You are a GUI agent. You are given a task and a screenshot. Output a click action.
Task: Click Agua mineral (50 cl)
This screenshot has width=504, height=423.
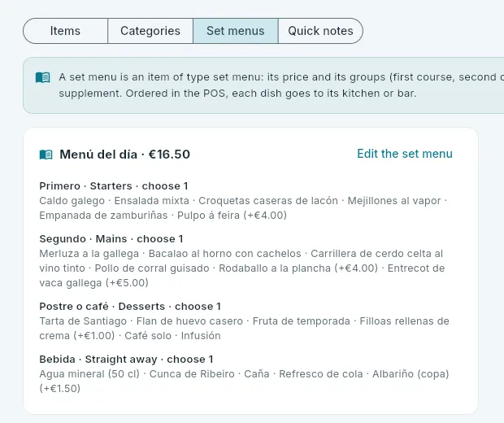pos(89,373)
